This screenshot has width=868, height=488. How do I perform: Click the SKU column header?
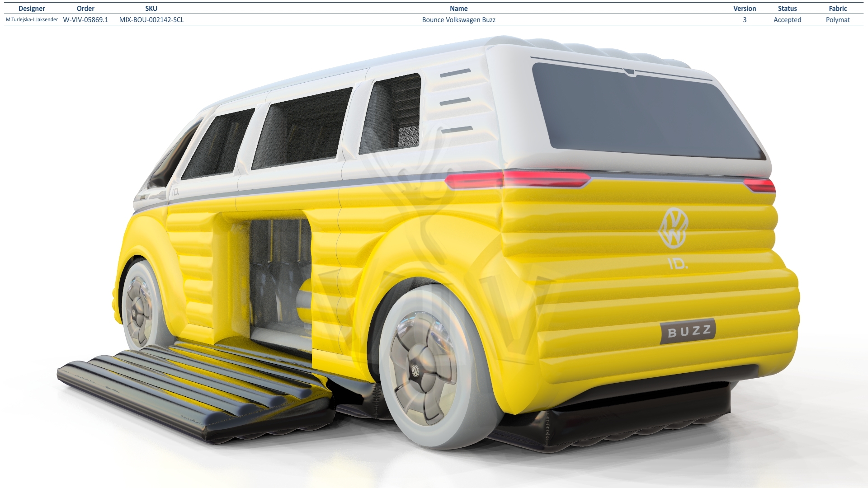151,9
